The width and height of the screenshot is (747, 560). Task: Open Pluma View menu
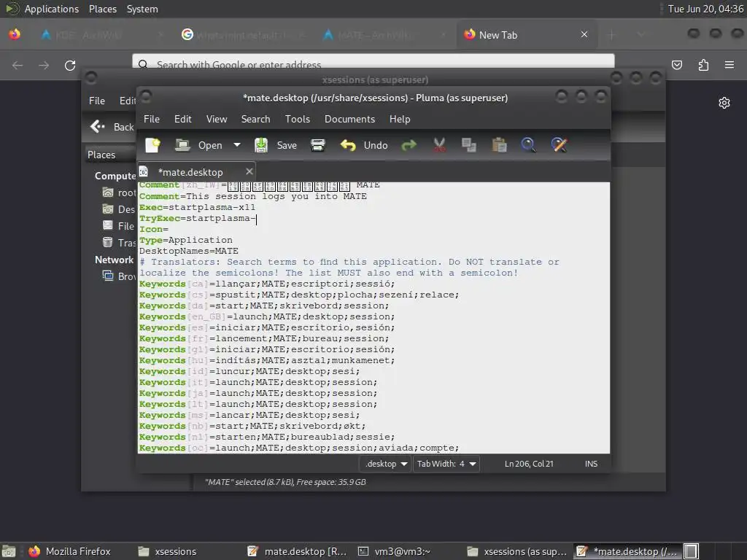point(216,119)
